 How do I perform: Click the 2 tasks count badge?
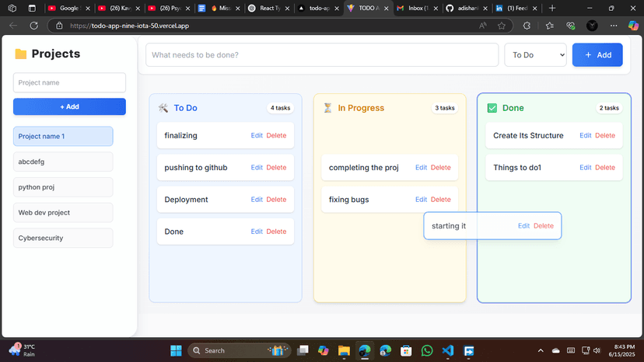click(x=609, y=108)
